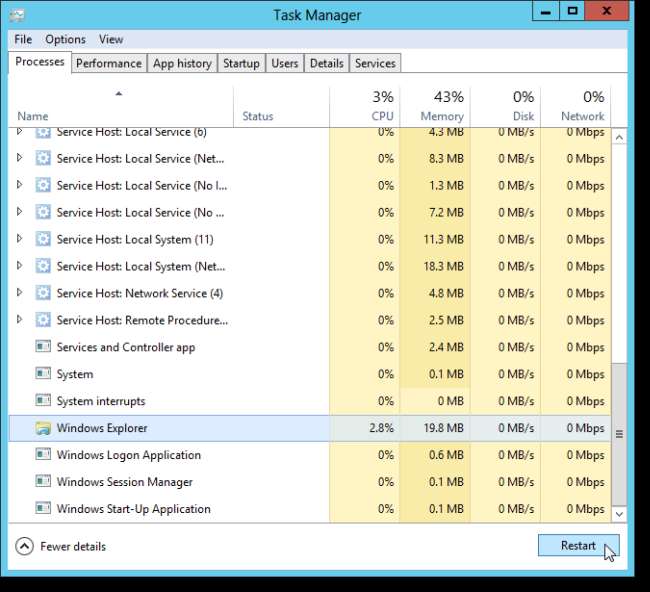The height and width of the screenshot is (592, 650).
Task: Click the Services and Controller app icon
Action: point(43,347)
